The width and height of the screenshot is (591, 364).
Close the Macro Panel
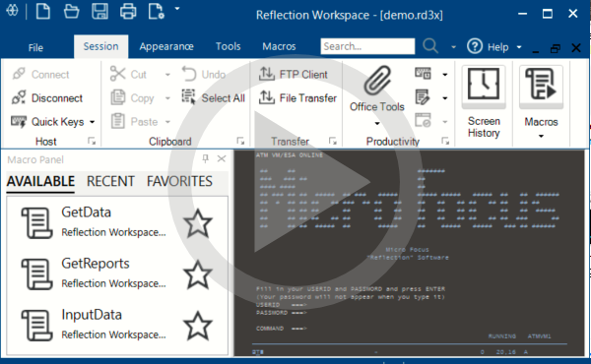pyautogui.click(x=222, y=158)
